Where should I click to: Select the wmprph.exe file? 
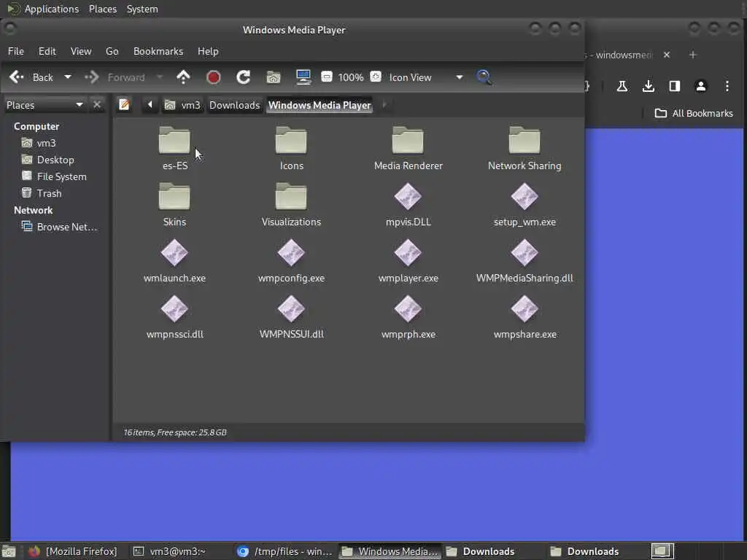[x=408, y=316]
